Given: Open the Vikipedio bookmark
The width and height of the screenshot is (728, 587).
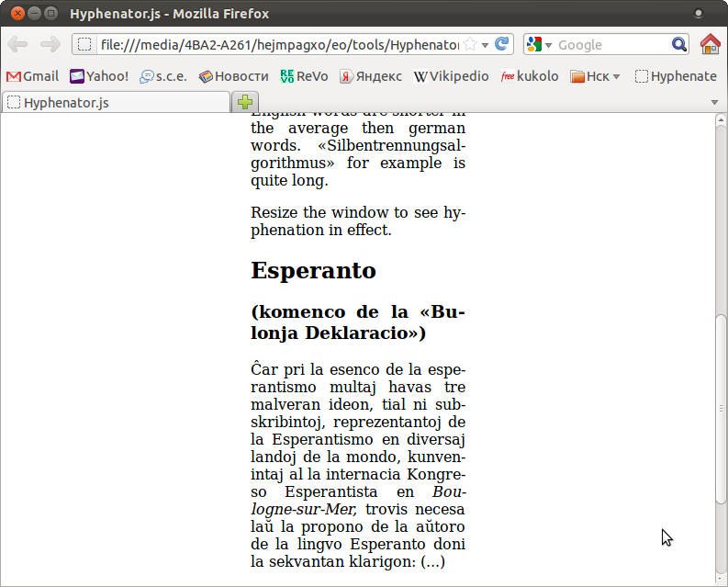Looking at the screenshot, I should 451,76.
